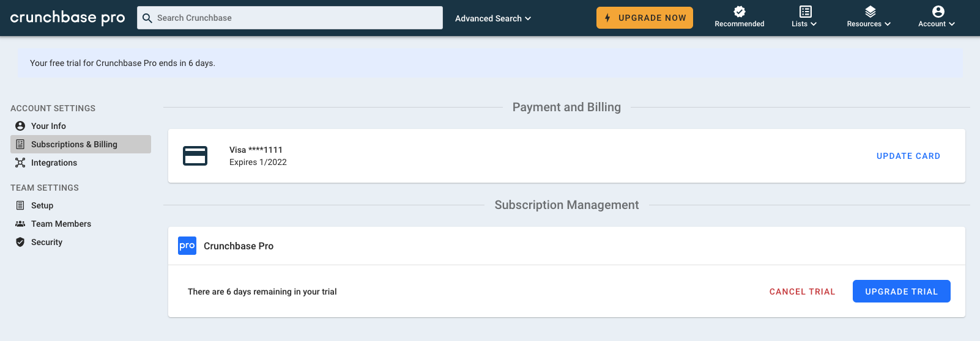Open the Account dropdown chevron

[x=952, y=24]
